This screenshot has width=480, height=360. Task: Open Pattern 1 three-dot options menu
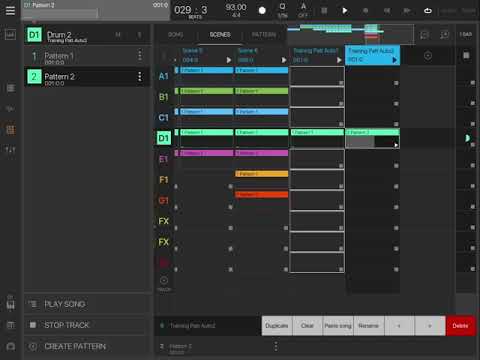click(x=140, y=55)
